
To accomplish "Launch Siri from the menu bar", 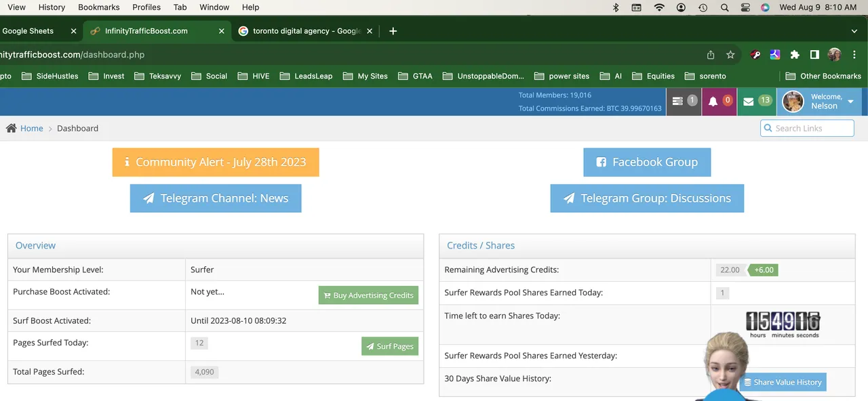I will tap(765, 7).
